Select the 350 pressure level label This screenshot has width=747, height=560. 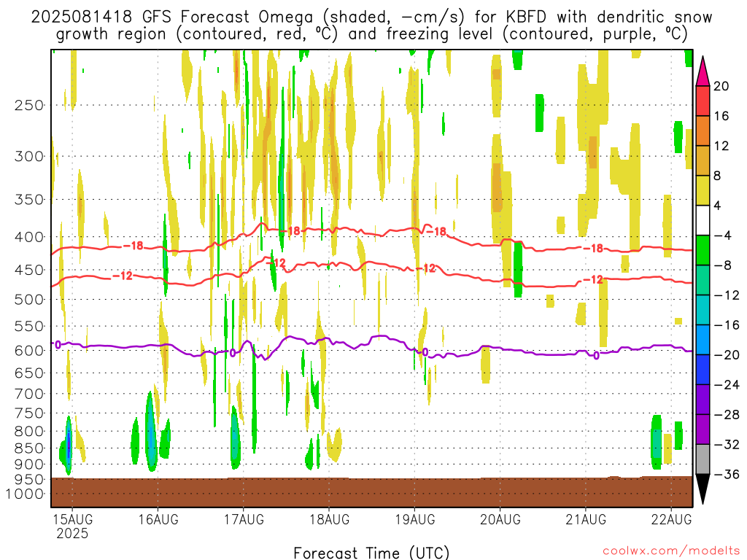(x=29, y=200)
